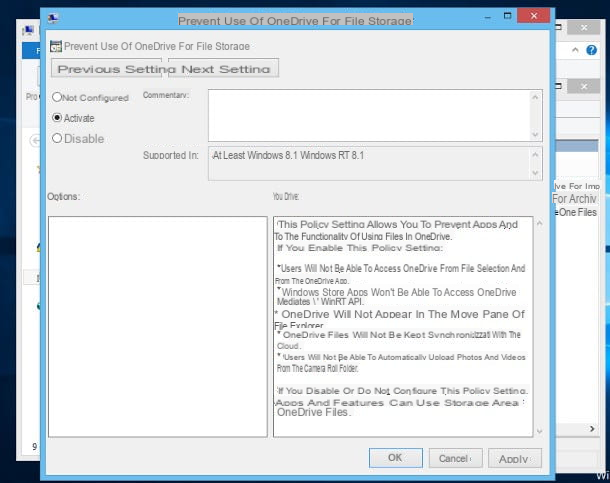Click the help text scroll down arrow
This screenshot has width=610, height=483.
(540, 431)
